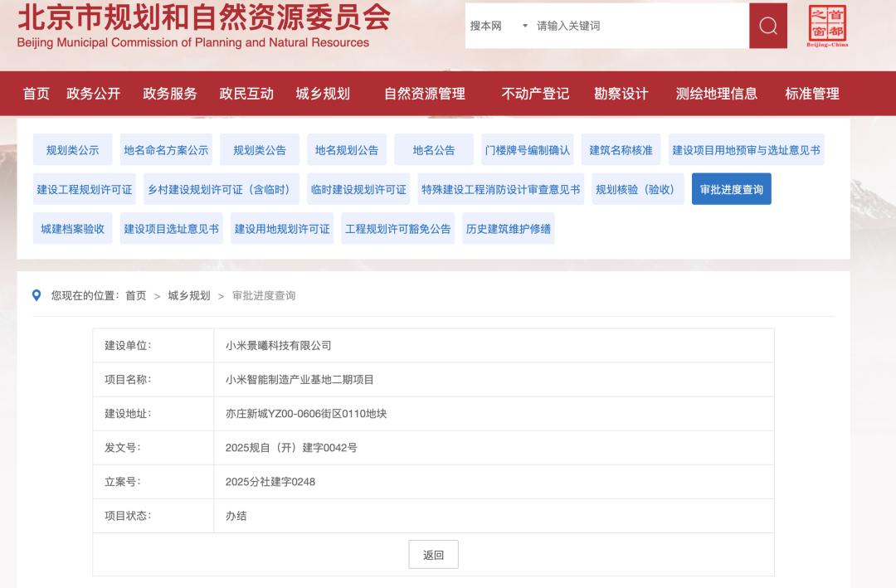Open the 首都之窗 logo link
896x588 pixels.
coord(826,26)
